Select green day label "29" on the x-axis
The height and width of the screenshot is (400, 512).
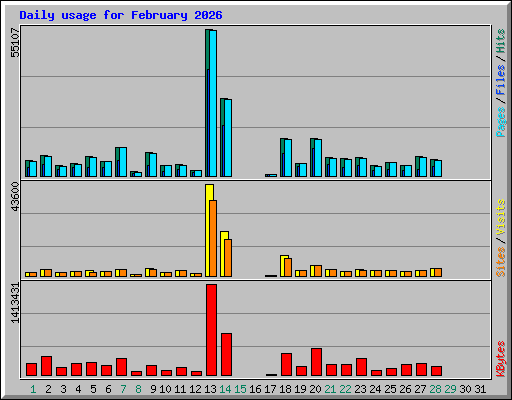[450, 389]
